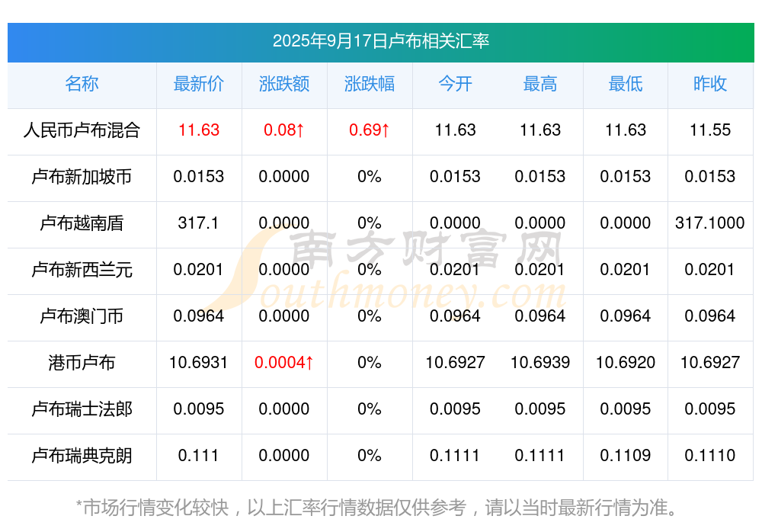Viewport: 762px width, 532px height.
Task: Click the 0.111 latest price
Action: [x=198, y=456]
